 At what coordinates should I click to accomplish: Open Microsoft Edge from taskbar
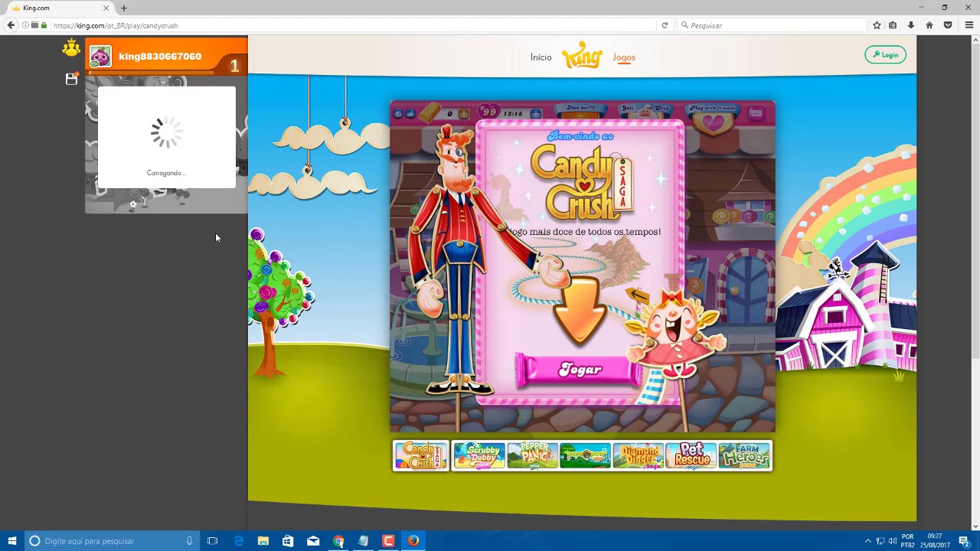click(x=238, y=541)
